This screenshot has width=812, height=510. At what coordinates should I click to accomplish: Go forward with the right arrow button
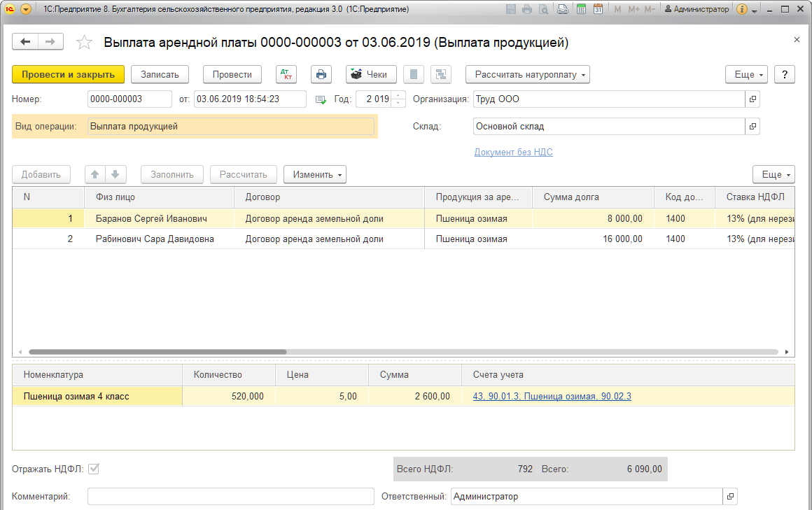point(50,42)
